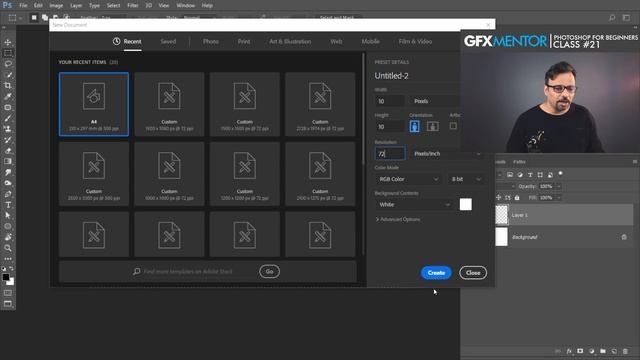Toggle the lock-all padlock in Layers panel

pos(517,198)
